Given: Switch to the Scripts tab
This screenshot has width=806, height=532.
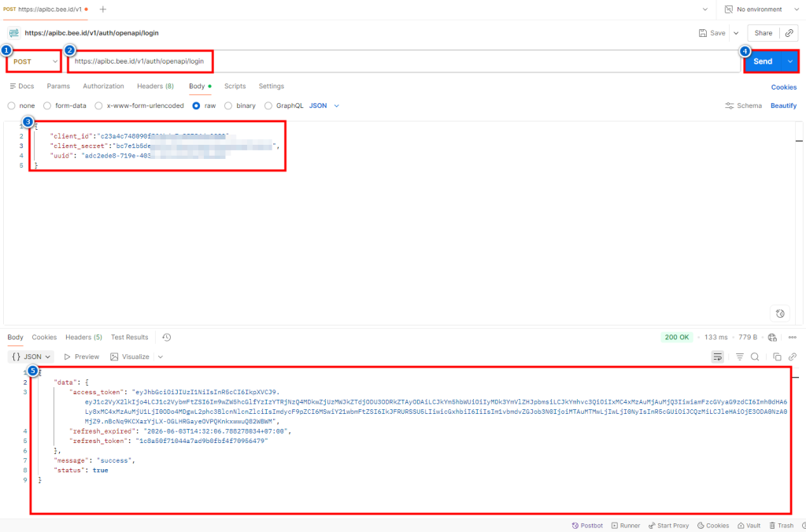Looking at the screenshot, I should 235,87.
